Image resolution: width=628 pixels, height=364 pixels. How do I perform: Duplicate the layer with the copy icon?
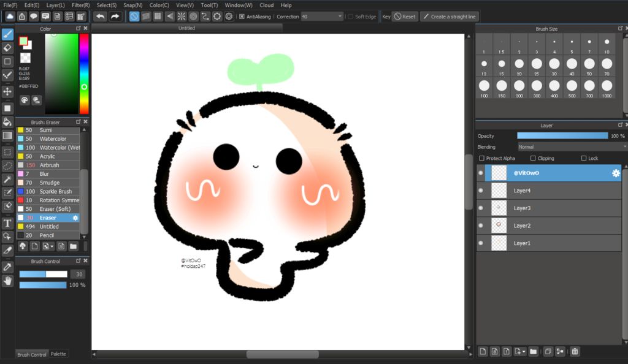tap(548, 352)
